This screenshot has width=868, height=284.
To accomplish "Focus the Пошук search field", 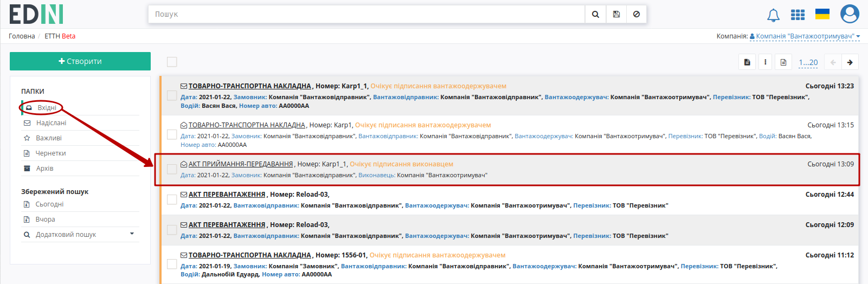I will click(x=367, y=14).
